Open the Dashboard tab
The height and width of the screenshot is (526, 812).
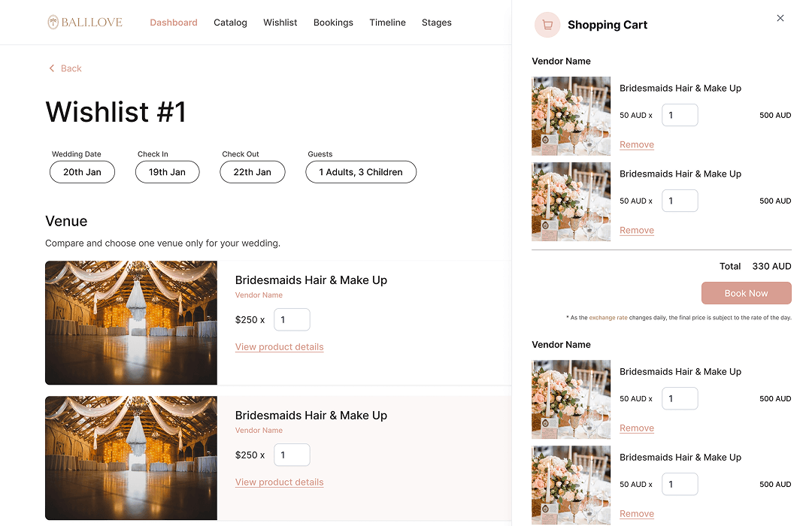pos(174,23)
